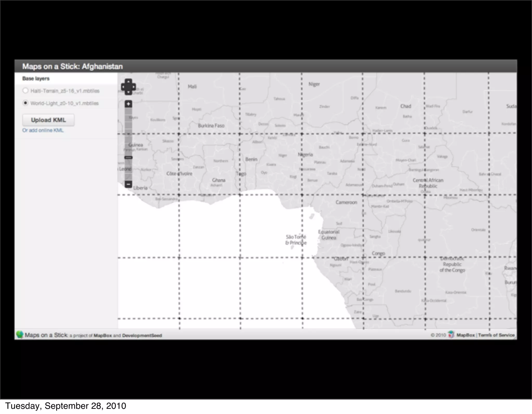This screenshot has width=532, height=414.
Task: Zoom out with the minus button
Action: point(128,184)
